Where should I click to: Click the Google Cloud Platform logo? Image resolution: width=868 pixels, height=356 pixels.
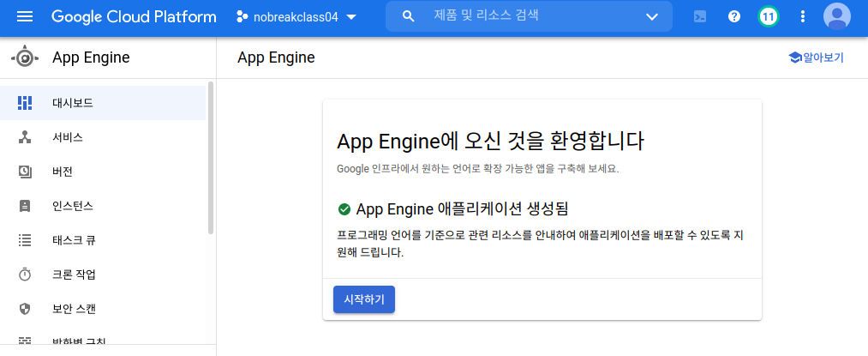(134, 16)
